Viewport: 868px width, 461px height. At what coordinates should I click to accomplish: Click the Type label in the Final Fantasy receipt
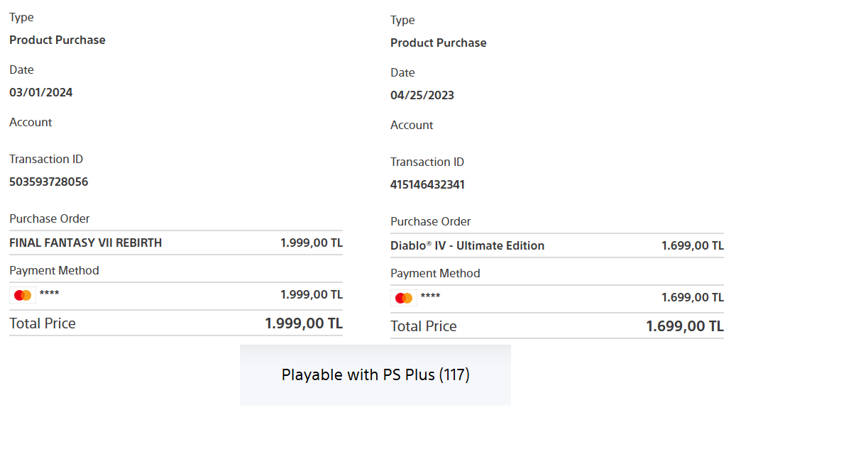tap(21, 17)
